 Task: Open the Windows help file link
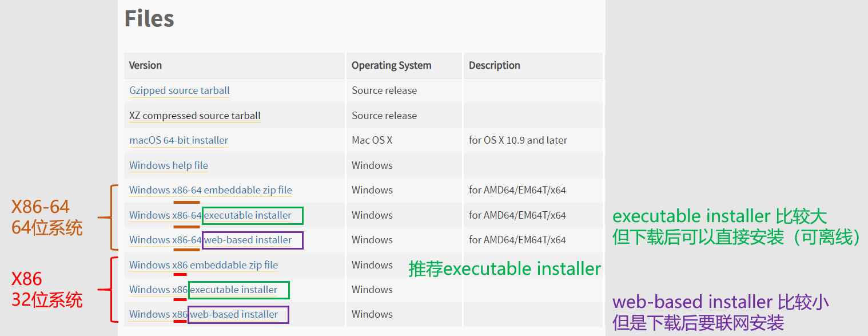click(169, 165)
